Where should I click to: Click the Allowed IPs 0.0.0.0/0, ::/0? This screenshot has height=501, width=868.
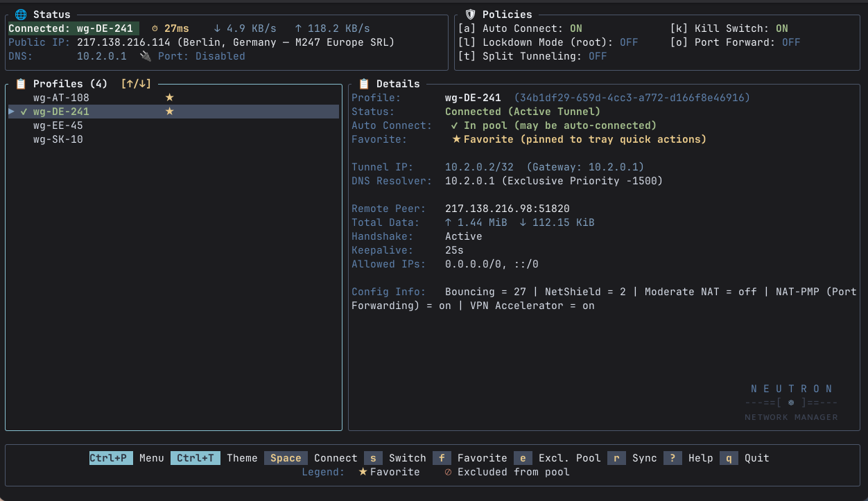point(492,264)
